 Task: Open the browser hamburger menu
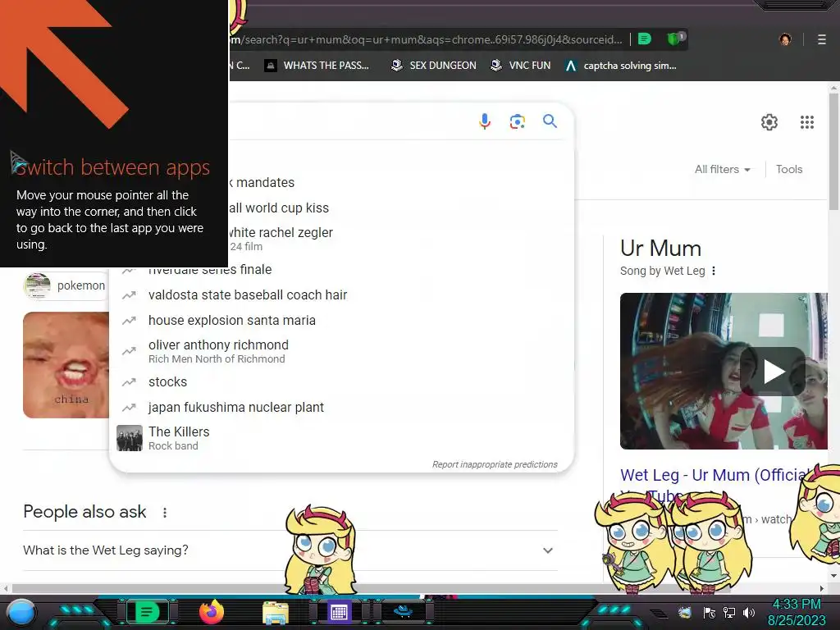(821, 39)
